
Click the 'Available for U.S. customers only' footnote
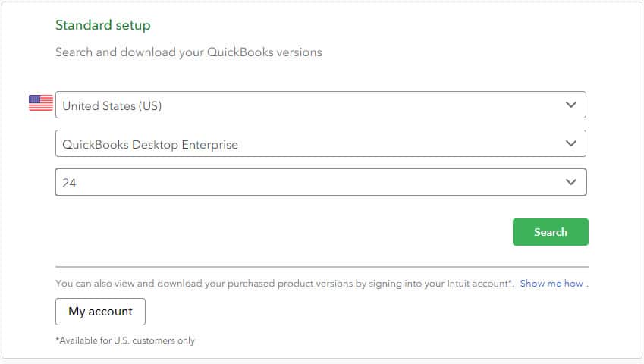(x=125, y=340)
